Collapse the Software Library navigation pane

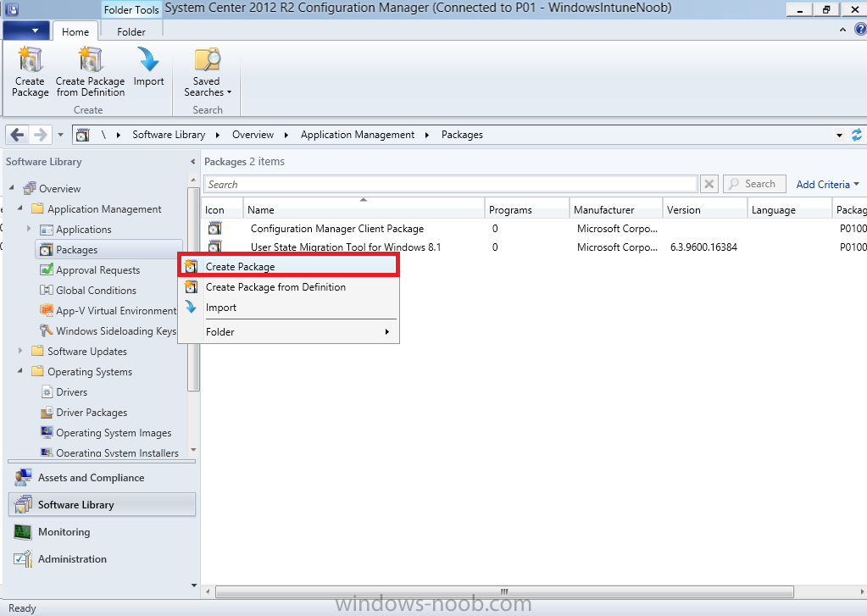pos(192,162)
